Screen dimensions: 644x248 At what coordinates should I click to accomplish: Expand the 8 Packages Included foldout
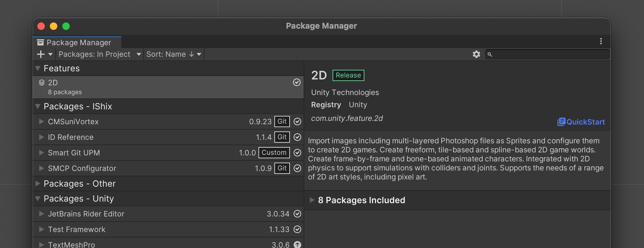pos(312,200)
